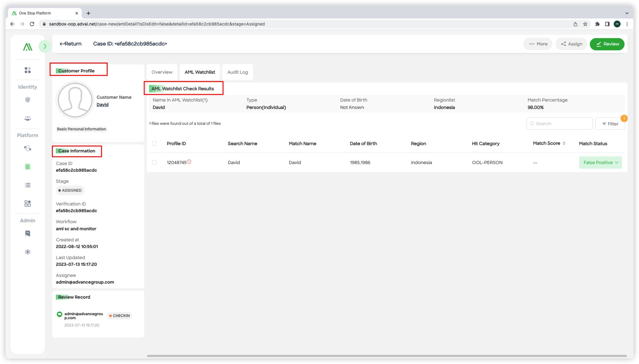
Task: Switch to the AML Watchlist tab
Action: tap(200, 72)
